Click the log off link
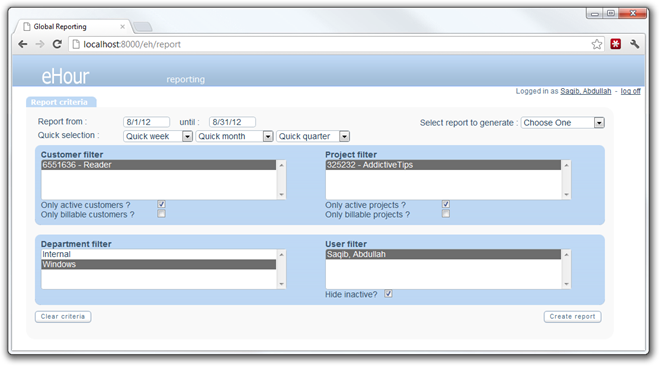Screen dimensions: 660x366 pos(631,91)
